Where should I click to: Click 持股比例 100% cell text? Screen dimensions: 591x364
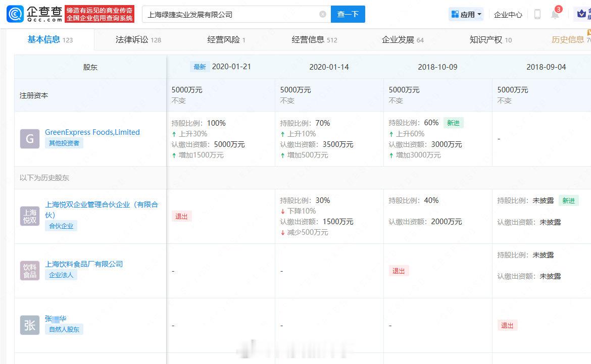click(199, 123)
